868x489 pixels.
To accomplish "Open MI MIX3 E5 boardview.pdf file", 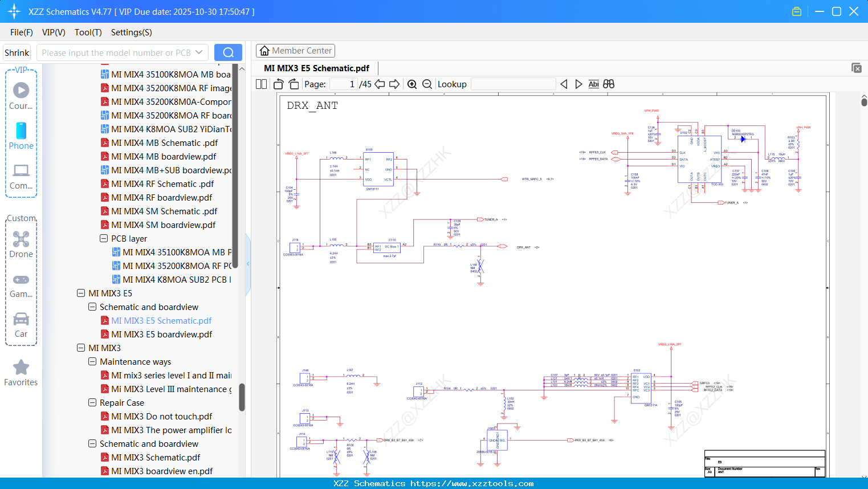I will click(x=161, y=335).
